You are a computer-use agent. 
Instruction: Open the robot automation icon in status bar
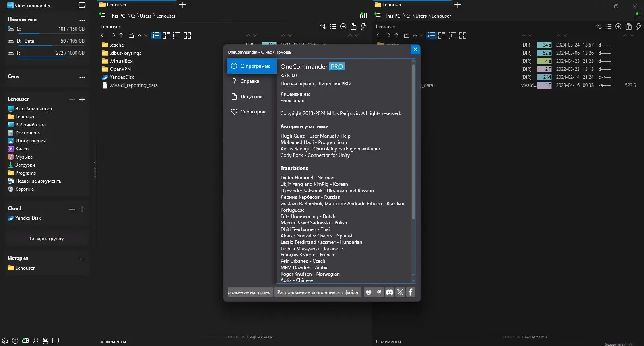coord(45,341)
